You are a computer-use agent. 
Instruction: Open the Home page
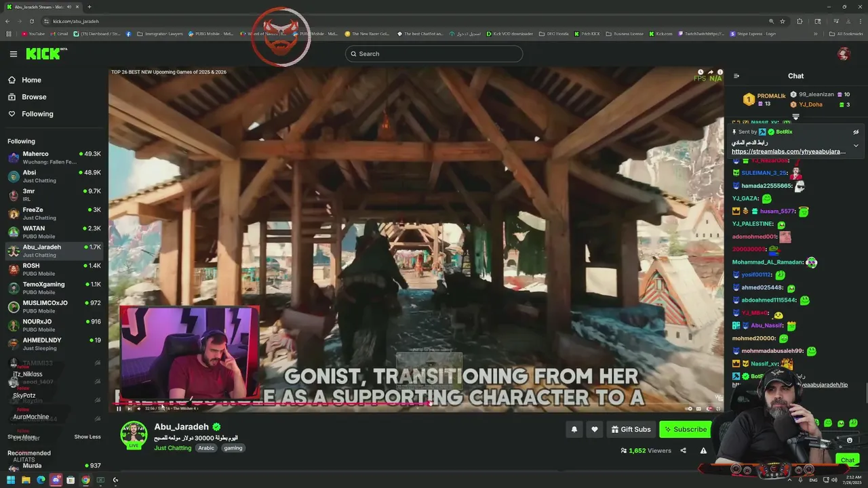click(x=25, y=80)
